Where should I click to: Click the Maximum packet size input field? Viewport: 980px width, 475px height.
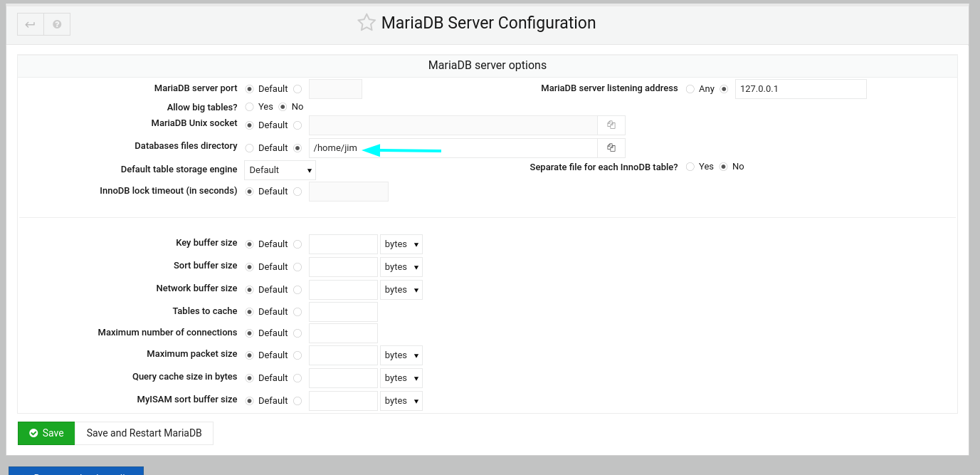343,355
